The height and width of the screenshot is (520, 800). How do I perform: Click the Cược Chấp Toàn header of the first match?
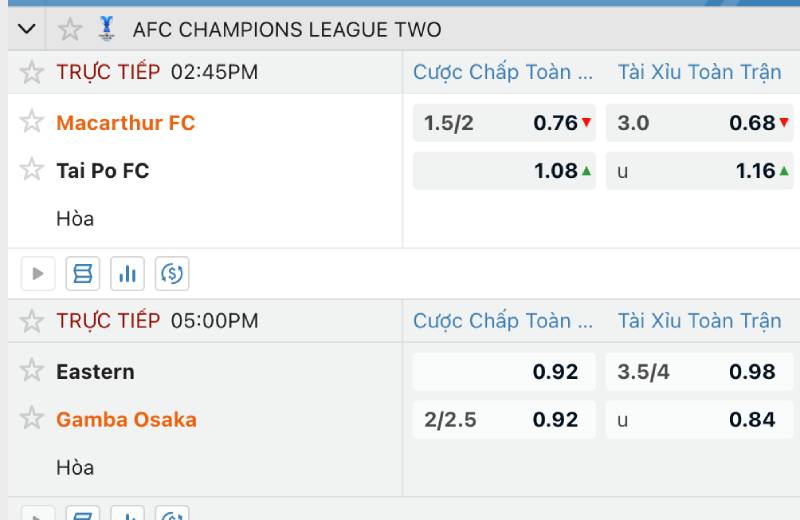tap(503, 72)
